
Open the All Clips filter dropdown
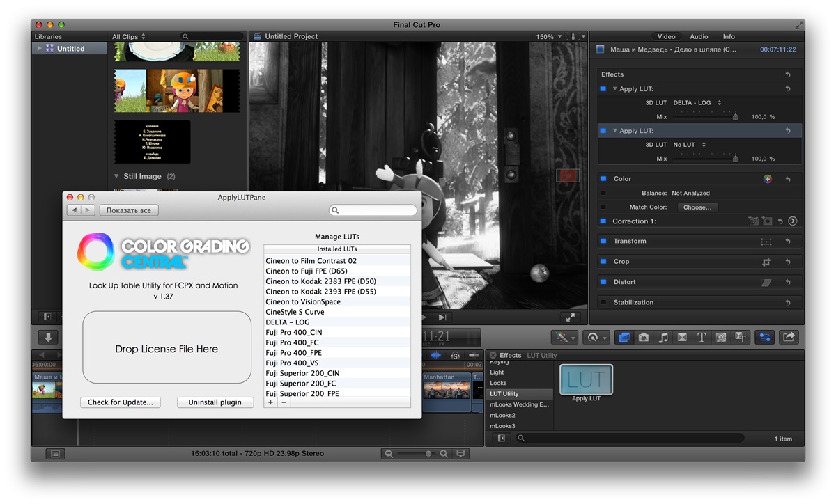[x=129, y=36]
